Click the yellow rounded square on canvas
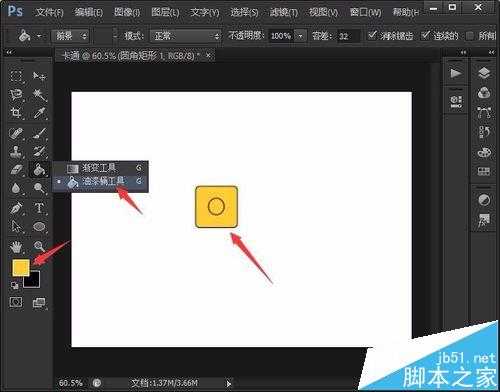The image size is (500, 392). point(216,207)
